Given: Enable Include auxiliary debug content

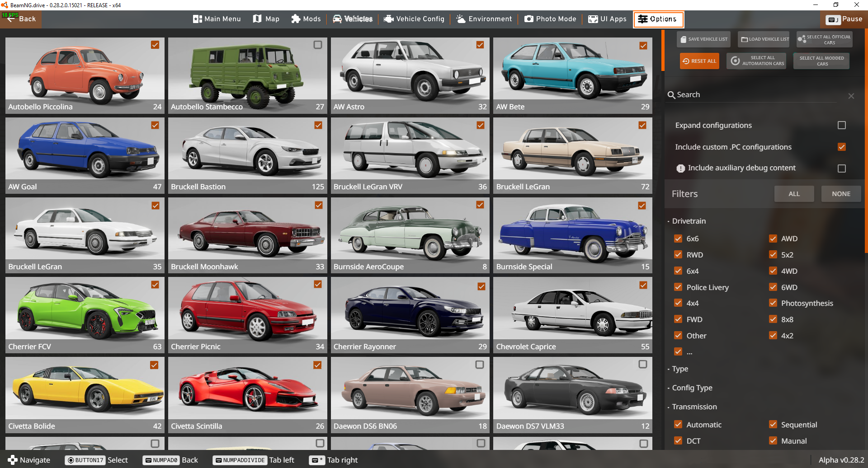Looking at the screenshot, I should [842, 168].
